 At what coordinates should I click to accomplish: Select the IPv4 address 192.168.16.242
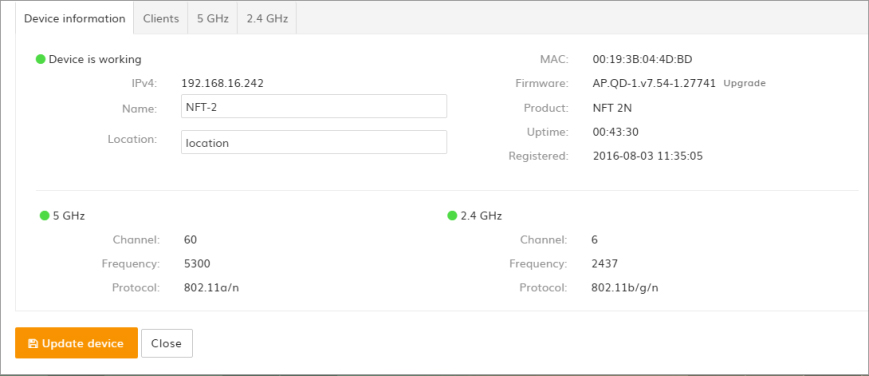tap(223, 83)
